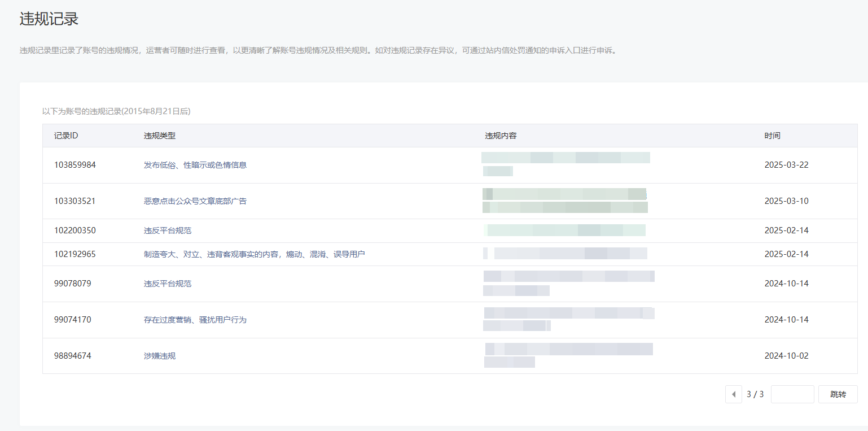Select record ID 98894674

[73, 356]
